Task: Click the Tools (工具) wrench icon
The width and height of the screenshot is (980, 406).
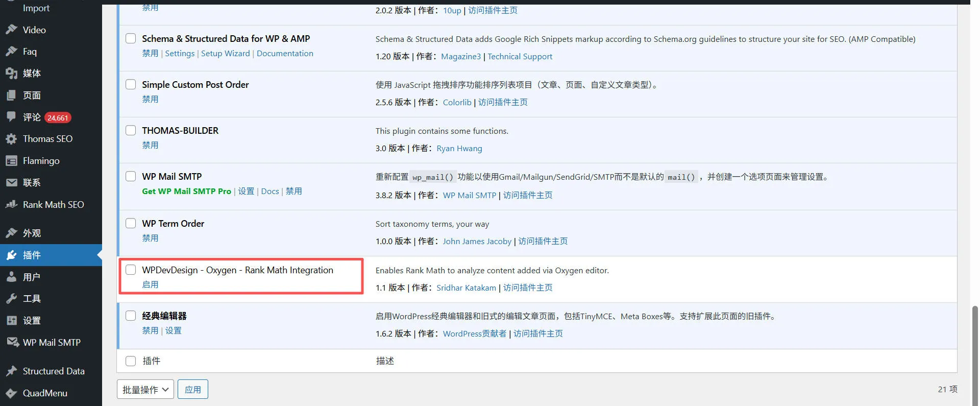Action: point(11,299)
